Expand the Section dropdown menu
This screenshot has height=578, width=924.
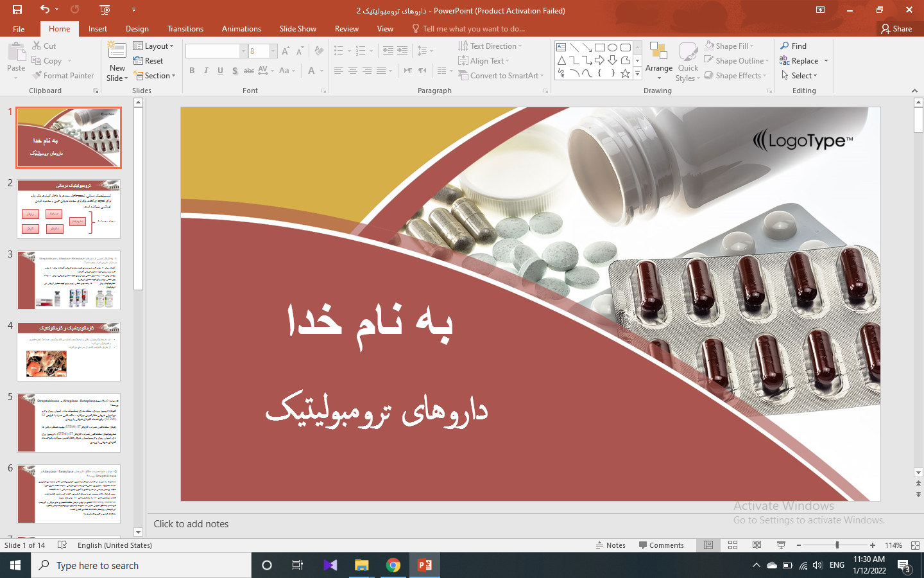[154, 76]
